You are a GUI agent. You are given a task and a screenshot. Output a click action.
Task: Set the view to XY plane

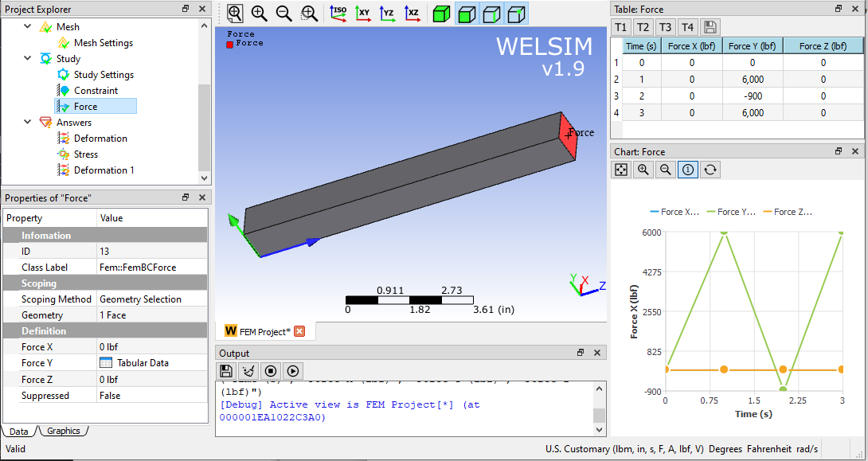click(x=362, y=14)
